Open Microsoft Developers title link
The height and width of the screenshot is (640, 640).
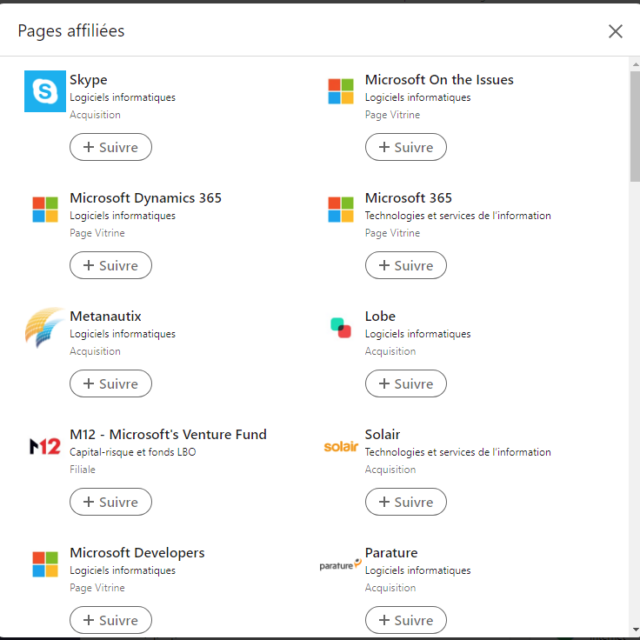coord(137,553)
